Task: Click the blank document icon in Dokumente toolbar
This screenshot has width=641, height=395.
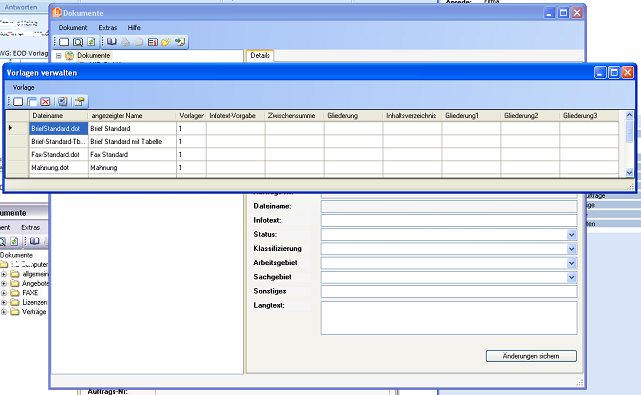Action: (x=64, y=42)
